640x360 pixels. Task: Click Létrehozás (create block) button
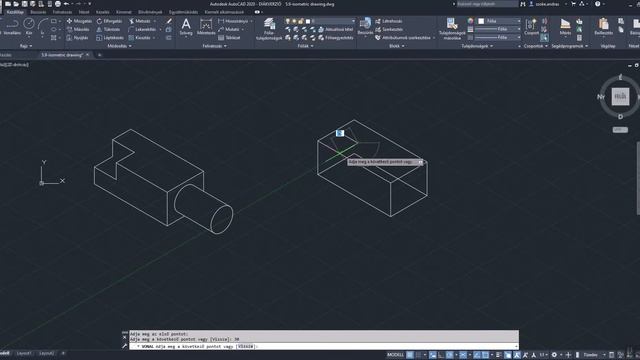coord(388,21)
